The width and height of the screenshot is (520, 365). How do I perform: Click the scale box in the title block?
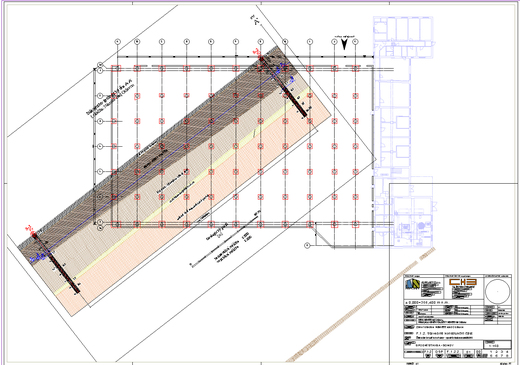point(497,344)
